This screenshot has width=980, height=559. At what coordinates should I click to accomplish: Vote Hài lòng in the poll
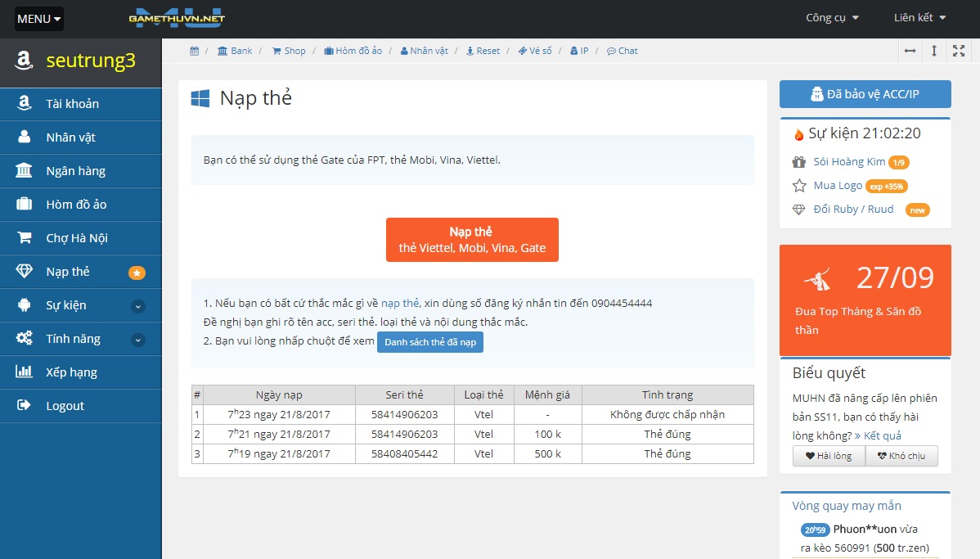tap(829, 456)
